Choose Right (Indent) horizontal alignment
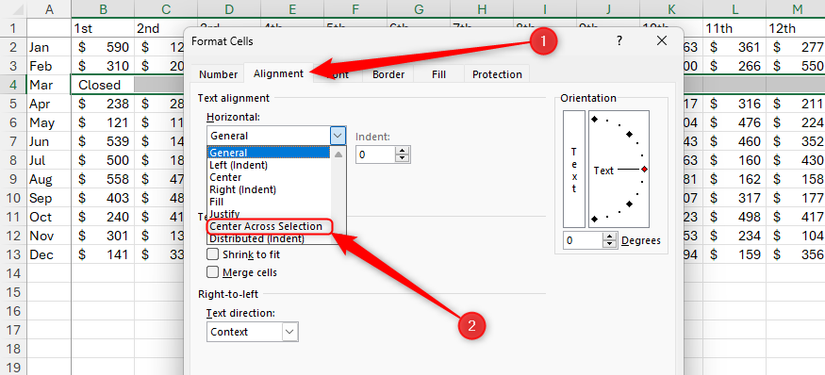This screenshot has width=825, height=375. (x=269, y=189)
